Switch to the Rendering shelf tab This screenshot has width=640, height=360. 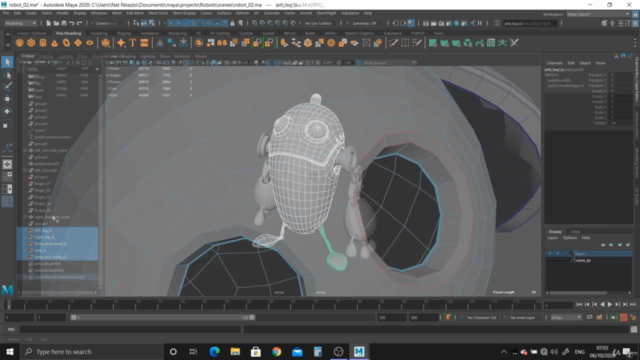178,33
